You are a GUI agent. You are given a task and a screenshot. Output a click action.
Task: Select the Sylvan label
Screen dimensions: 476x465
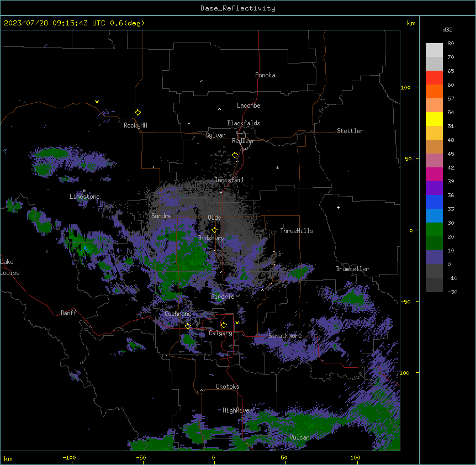(215, 135)
